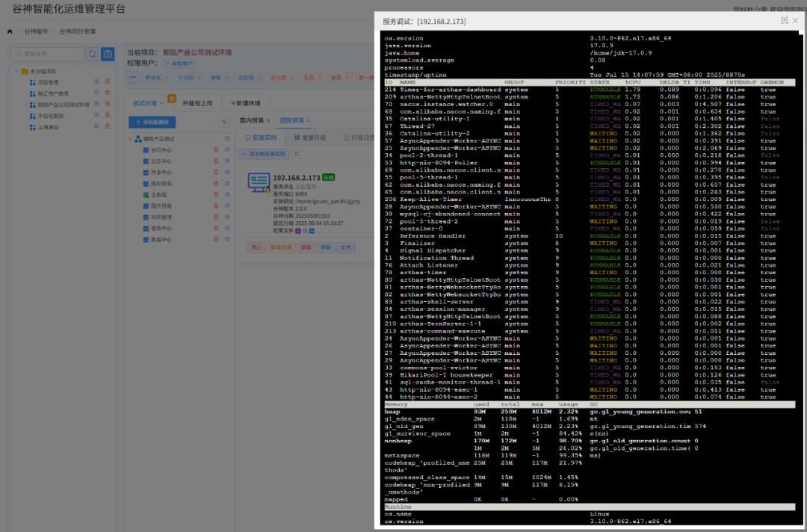Click refresh icon beside 添加新安装实例
Viewport: 807px width, 532px height.
297,154
